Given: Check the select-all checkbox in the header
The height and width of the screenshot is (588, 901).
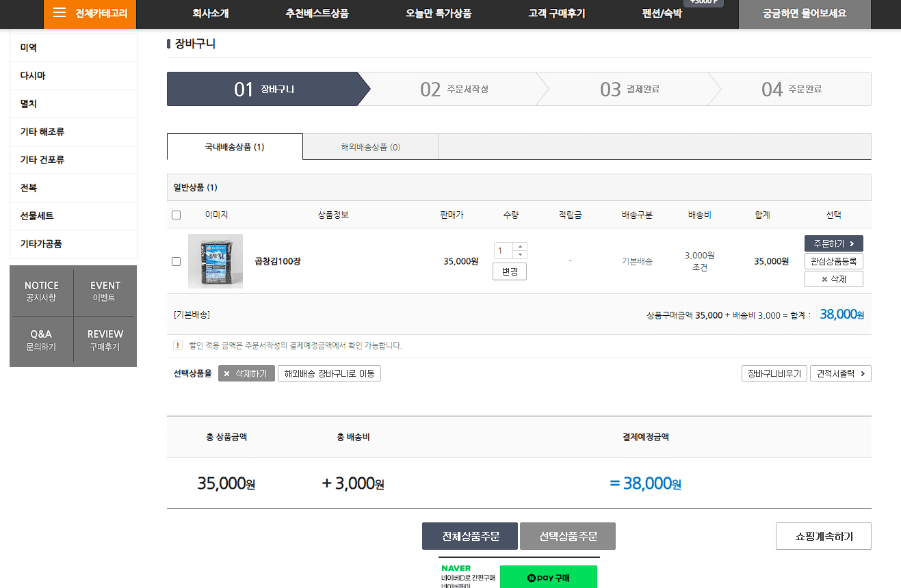Looking at the screenshot, I should tap(176, 214).
